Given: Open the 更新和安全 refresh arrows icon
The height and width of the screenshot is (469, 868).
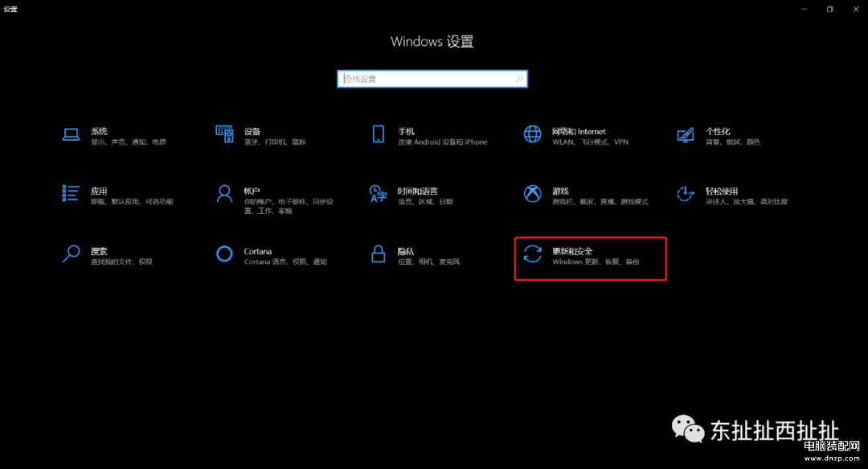Looking at the screenshot, I should pos(533,254).
